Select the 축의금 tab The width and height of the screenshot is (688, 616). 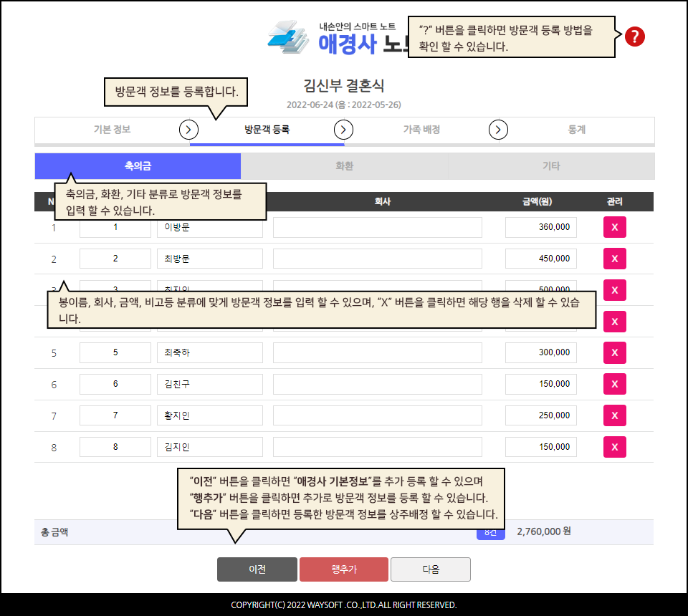(138, 166)
